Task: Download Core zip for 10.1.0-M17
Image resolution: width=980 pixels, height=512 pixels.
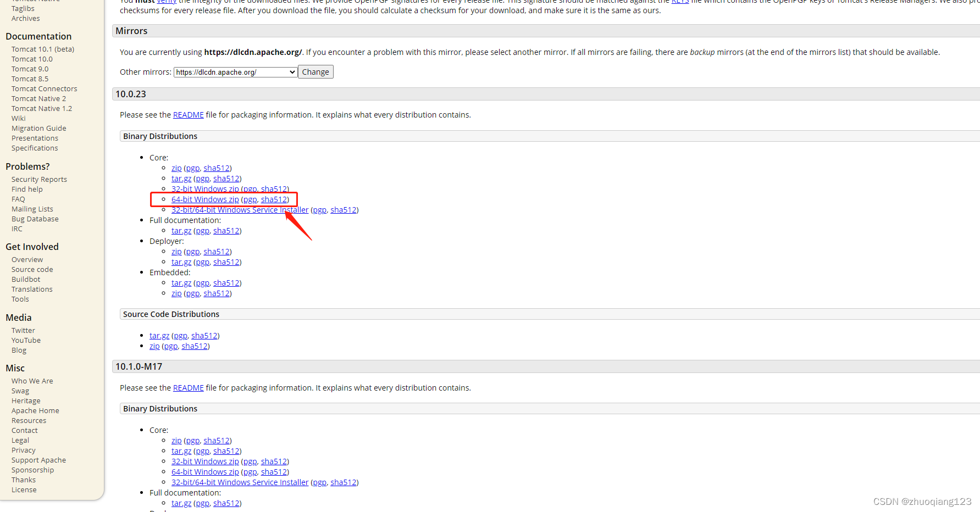Action: click(176, 441)
